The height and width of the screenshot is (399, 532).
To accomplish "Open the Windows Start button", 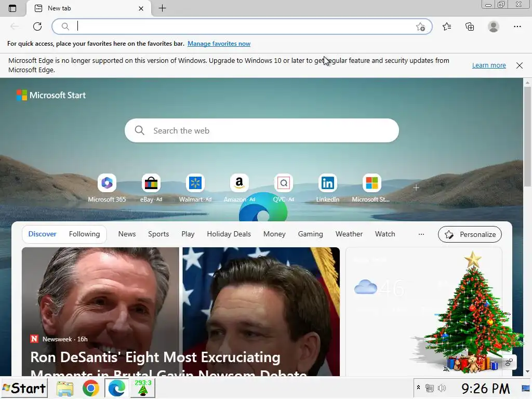I will coord(24,388).
